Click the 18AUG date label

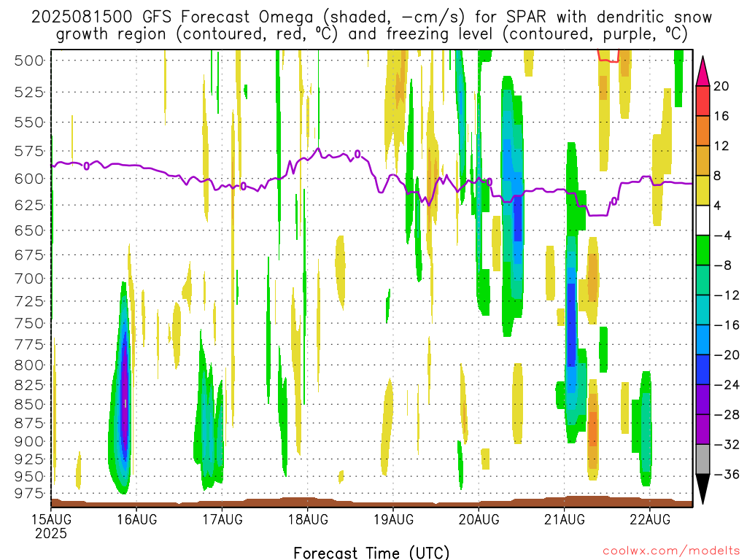click(308, 519)
